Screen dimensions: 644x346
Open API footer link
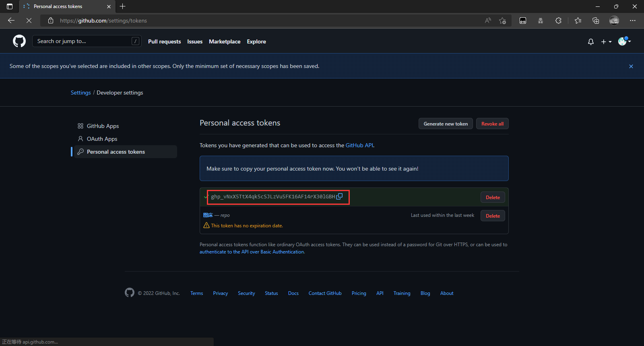[380, 293]
